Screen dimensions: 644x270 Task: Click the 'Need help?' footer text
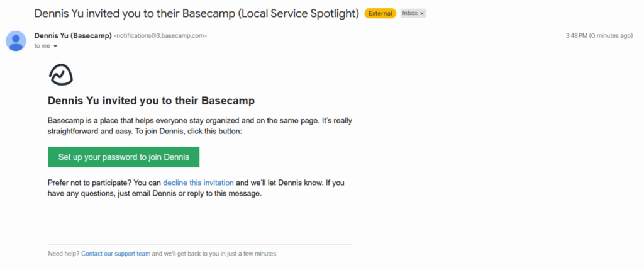point(64,254)
